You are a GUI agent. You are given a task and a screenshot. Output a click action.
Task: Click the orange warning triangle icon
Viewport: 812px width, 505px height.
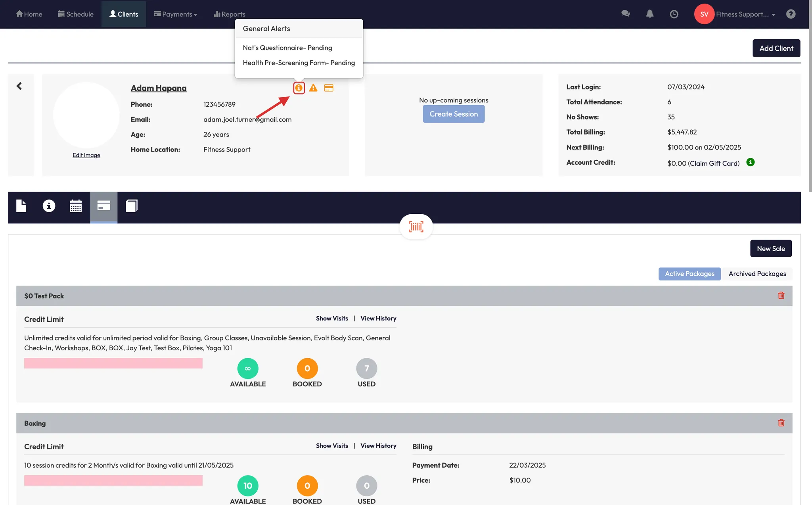click(313, 88)
